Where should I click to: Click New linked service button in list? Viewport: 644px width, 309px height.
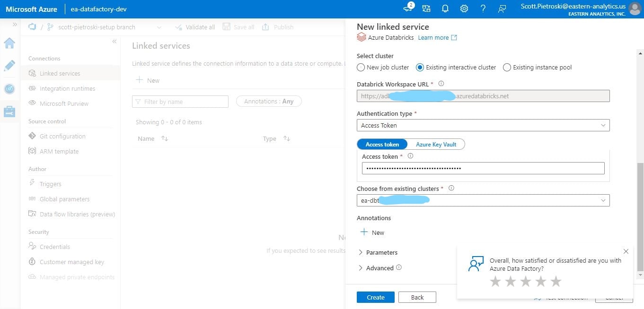click(148, 80)
